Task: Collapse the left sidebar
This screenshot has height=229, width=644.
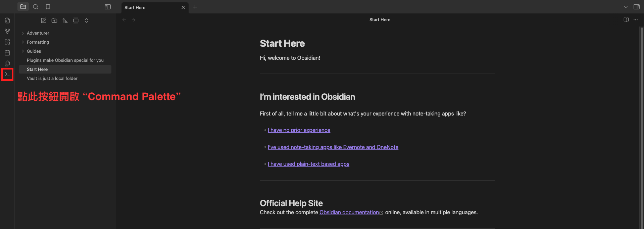Action: pyautogui.click(x=108, y=7)
